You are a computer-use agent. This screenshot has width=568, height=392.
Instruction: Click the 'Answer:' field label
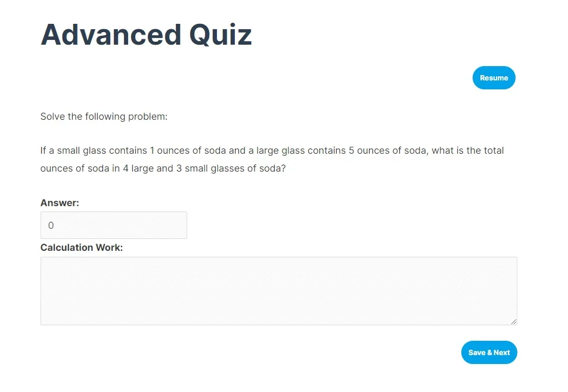pyautogui.click(x=60, y=203)
